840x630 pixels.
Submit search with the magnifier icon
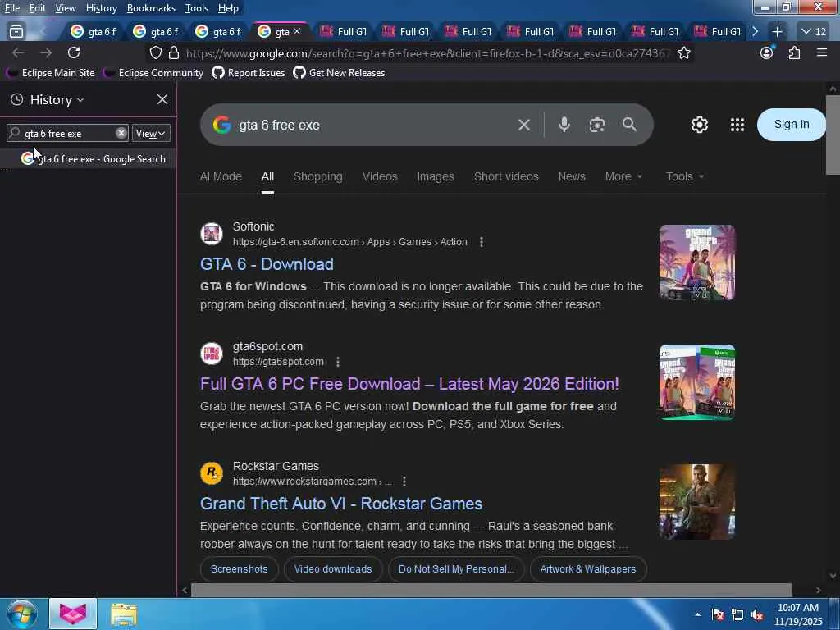(x=629, y=125)
